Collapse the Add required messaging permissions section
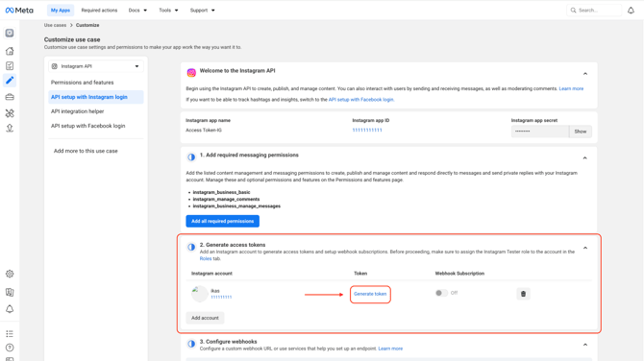 585,157
